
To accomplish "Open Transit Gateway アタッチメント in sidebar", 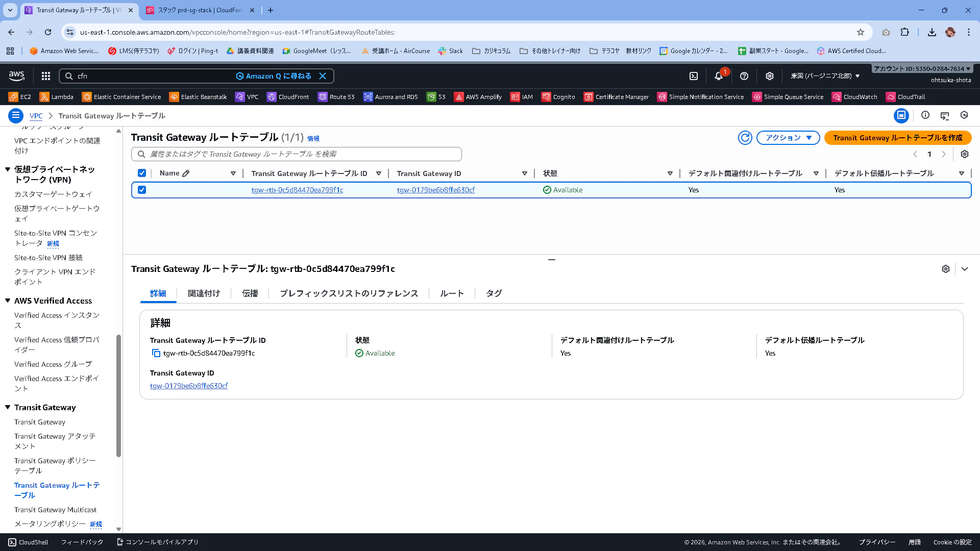I will [55, 441].
